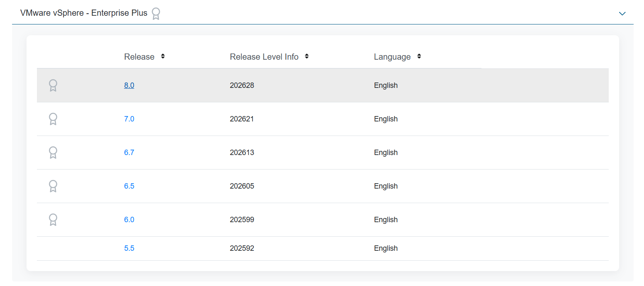
Task: Favorite the 7.0 release row
Action: [x=53, y=119]
